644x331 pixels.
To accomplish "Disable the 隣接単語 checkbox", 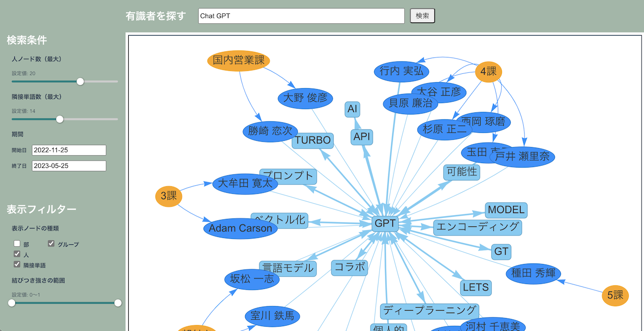I will 17,265.
